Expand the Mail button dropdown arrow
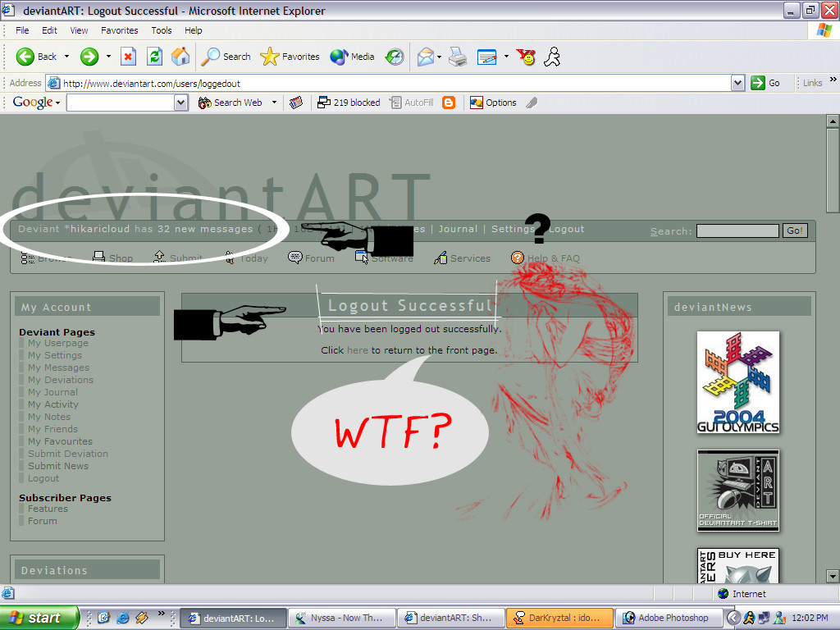Screen dimensions: 840x630 coord(440,57)
